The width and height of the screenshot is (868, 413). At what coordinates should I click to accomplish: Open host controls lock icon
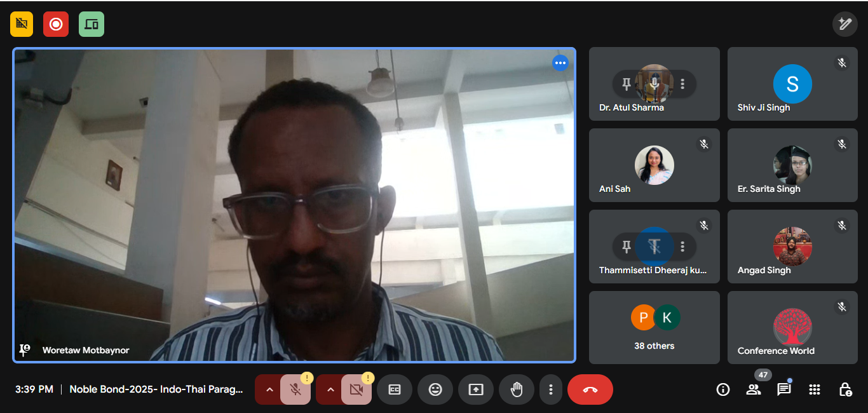(x=845, y=389)
